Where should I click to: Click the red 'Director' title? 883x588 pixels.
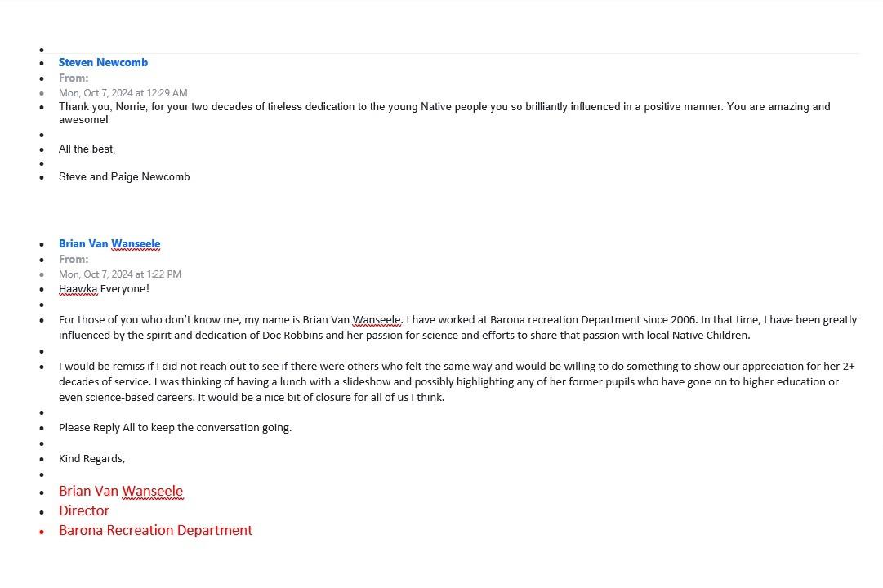(84, 511)
